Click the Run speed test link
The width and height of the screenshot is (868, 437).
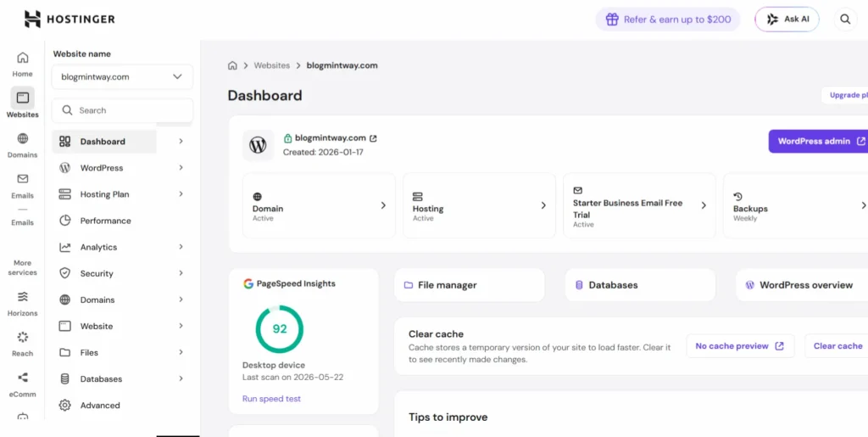(x=271, y=399)
